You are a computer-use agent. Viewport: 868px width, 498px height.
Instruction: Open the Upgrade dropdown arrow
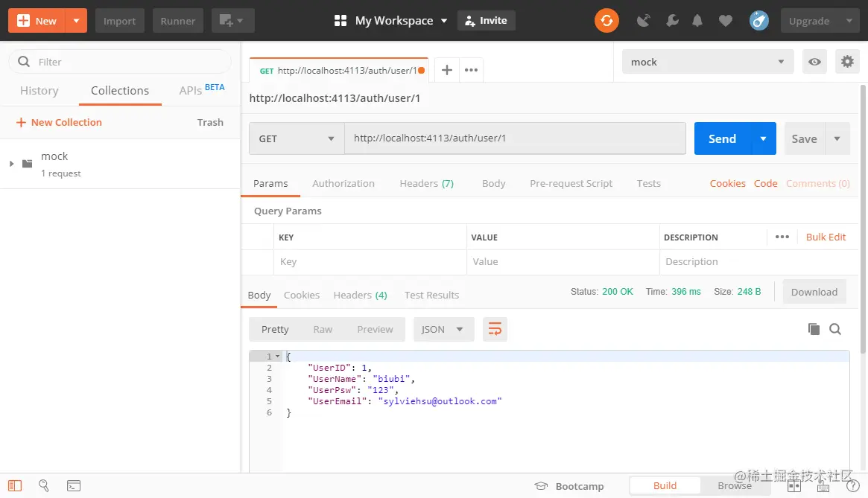tap(849, 21)
